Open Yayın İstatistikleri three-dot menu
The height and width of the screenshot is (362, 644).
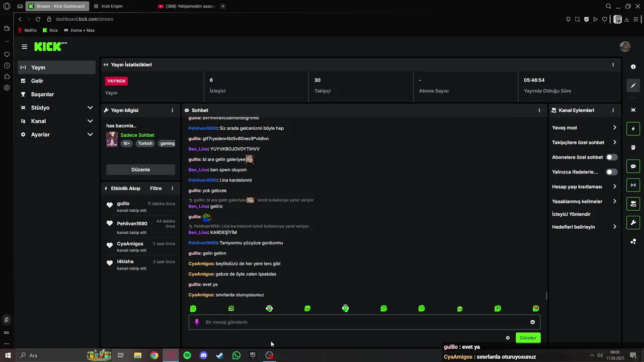point(613,64)
